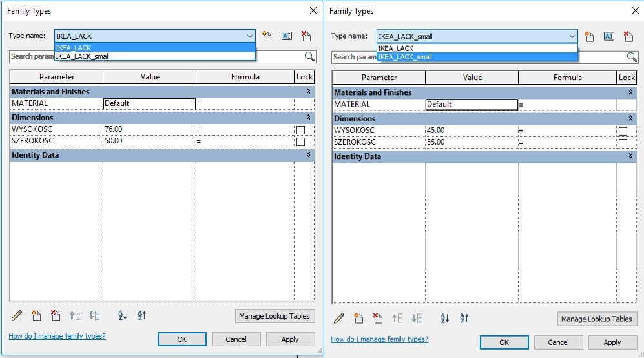Click Edit Parameter pencil in right dialog
644x358 pixels.
click(x=339, y=318)
